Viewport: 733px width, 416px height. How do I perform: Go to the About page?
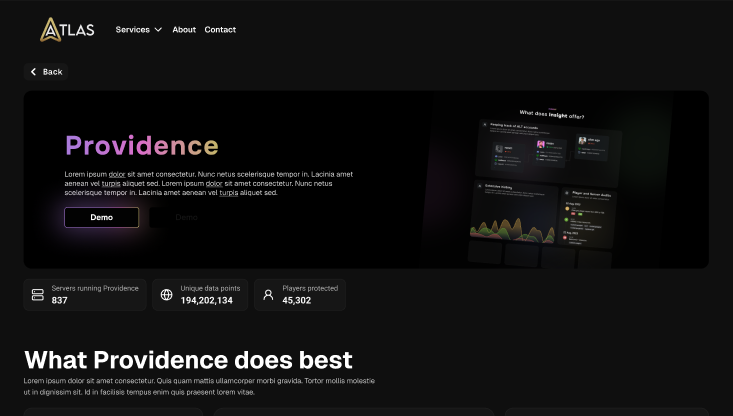point(184,30)
